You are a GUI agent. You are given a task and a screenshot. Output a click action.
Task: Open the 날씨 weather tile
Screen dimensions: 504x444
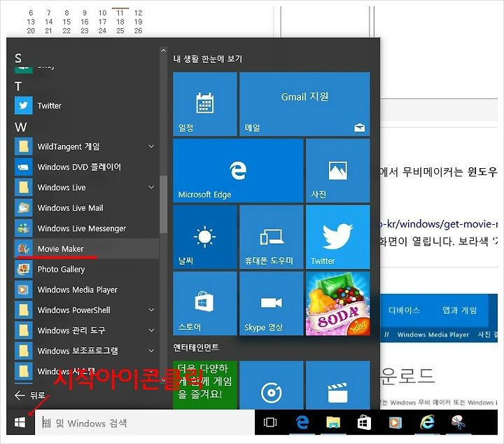pyautogui.click(x=204, y=237)
